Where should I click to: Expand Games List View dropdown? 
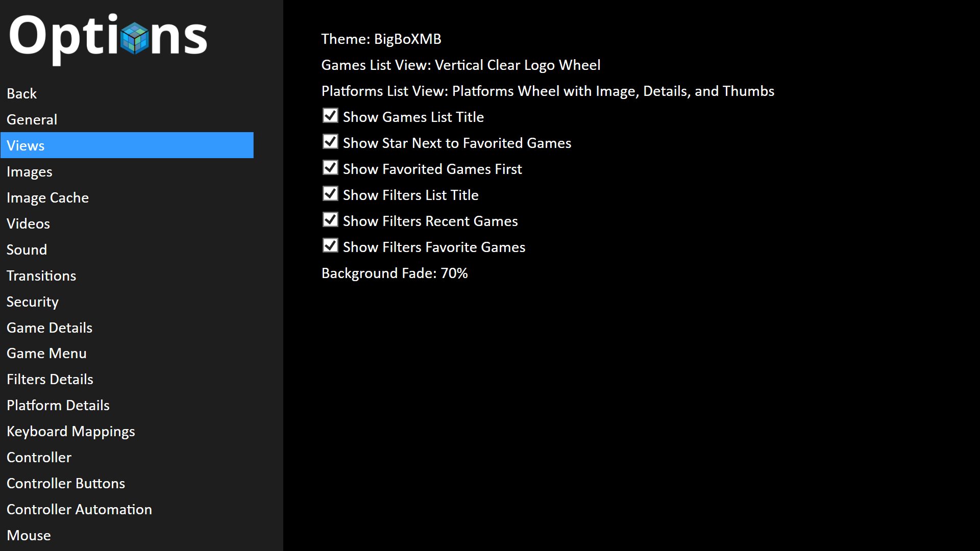pyautogui.click(x=460, y=65)
